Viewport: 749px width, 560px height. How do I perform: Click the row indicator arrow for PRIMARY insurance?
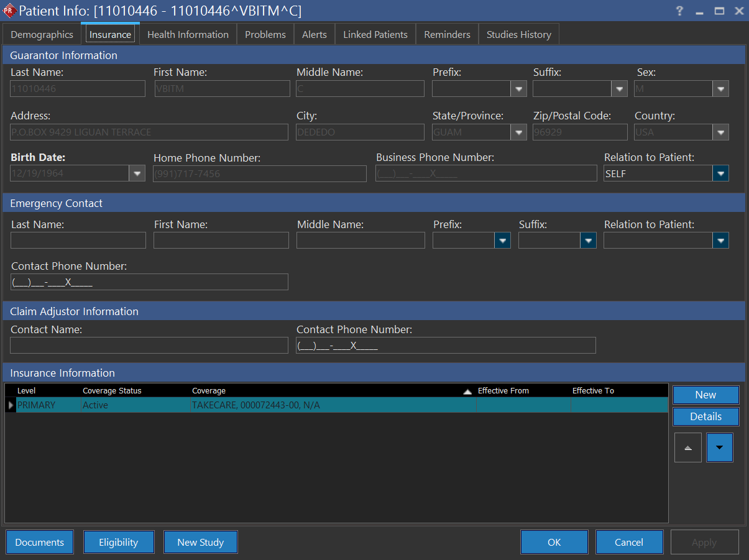coord(11,405)
